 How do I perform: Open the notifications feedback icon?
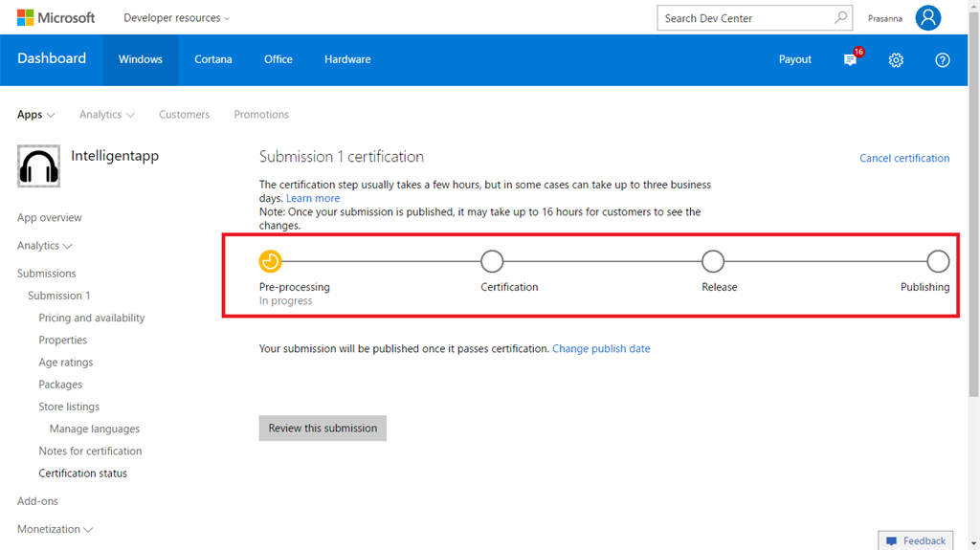tap(851, 59)
